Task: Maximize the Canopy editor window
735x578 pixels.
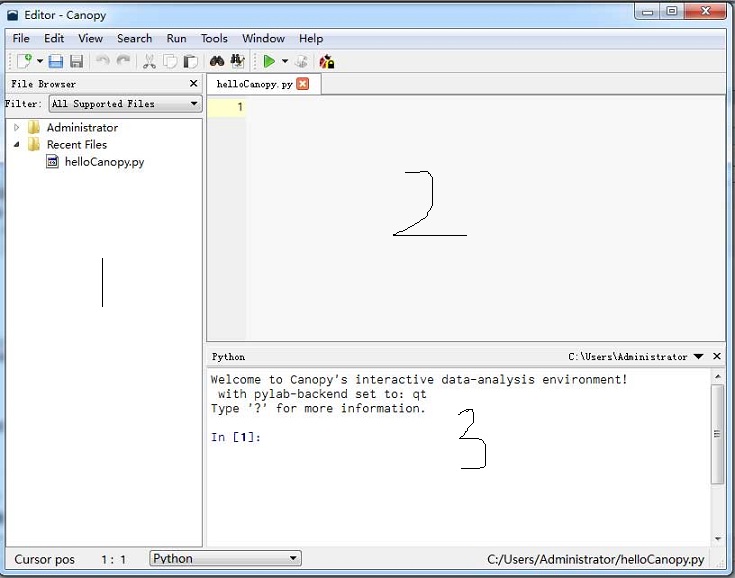Action: (x=672, y=11)
